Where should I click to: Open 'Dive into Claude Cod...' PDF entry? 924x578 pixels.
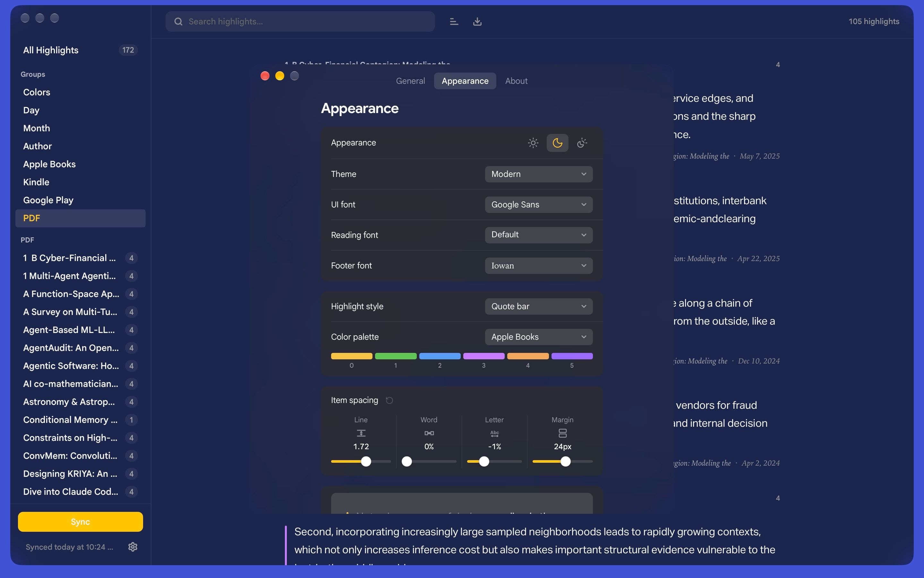point(80,492)
